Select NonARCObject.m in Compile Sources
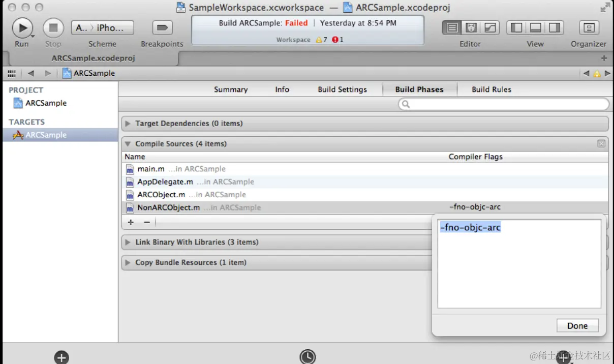The width and height of the screenshot is (614, 364). (365, 207)
